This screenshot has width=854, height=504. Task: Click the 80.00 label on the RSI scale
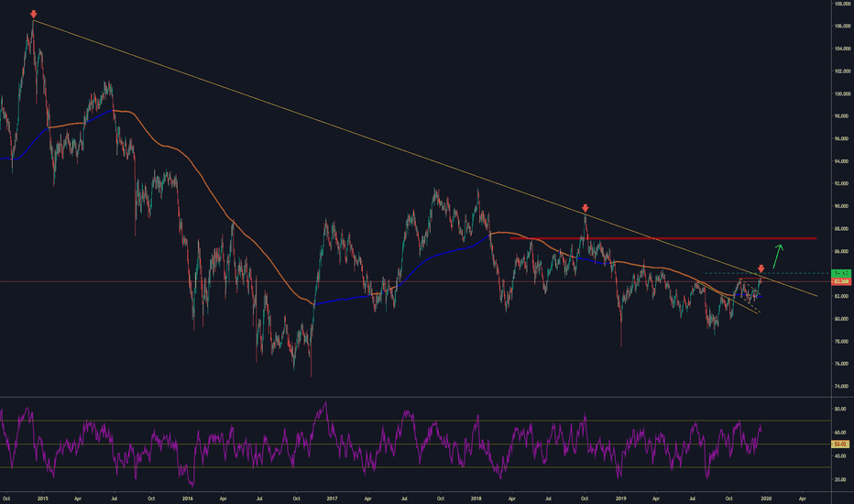pyautogui.click(x=839, y=408)
